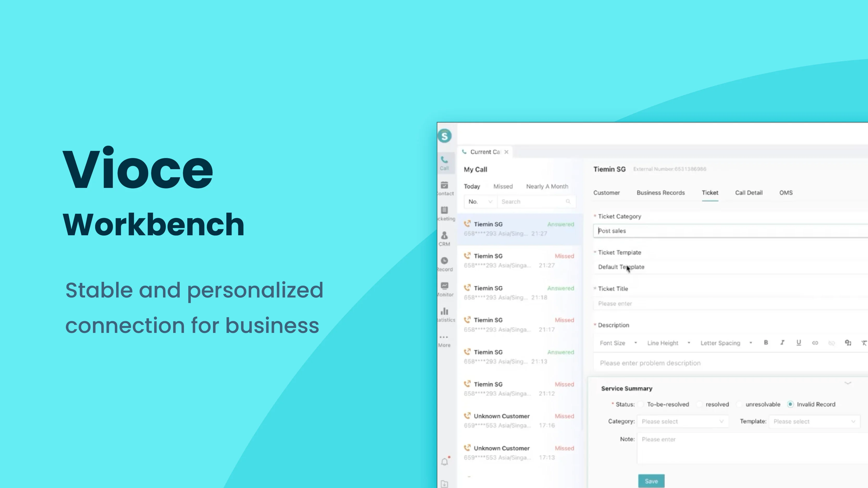Select the Missed calls filter tab

[503, 186]
